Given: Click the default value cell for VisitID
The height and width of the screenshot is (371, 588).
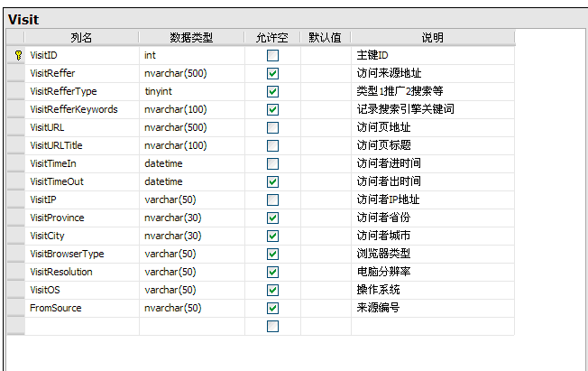Looking at the screenshot, I should coord(326,56).
